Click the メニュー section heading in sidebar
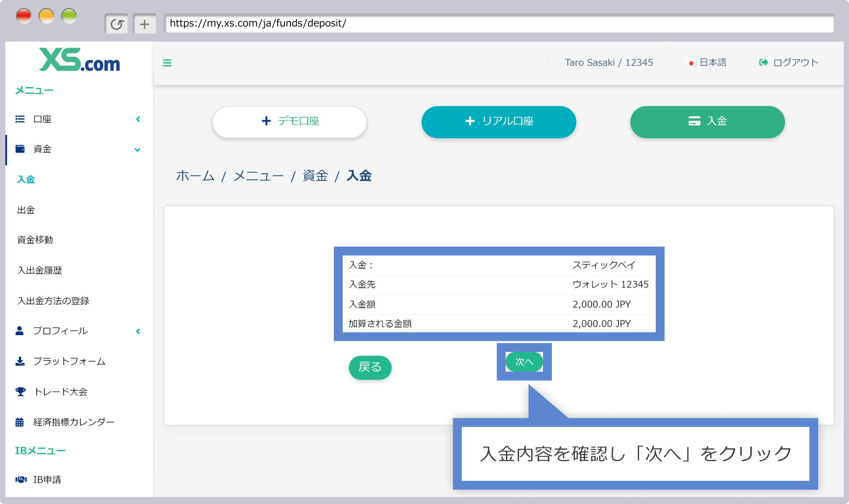 34,91
